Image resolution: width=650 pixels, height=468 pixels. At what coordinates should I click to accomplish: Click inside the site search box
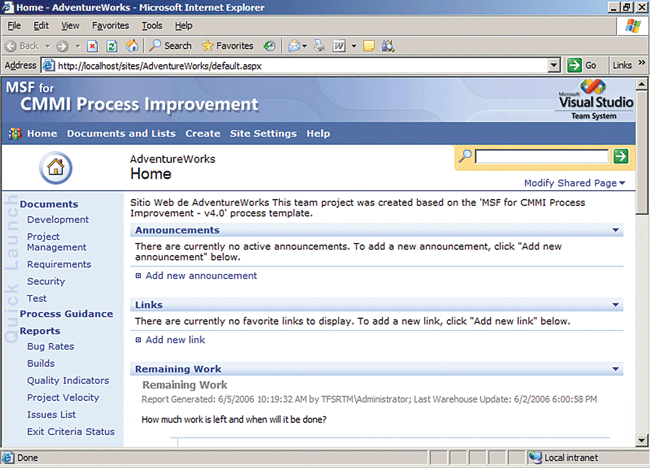click(x=541, y=156)
